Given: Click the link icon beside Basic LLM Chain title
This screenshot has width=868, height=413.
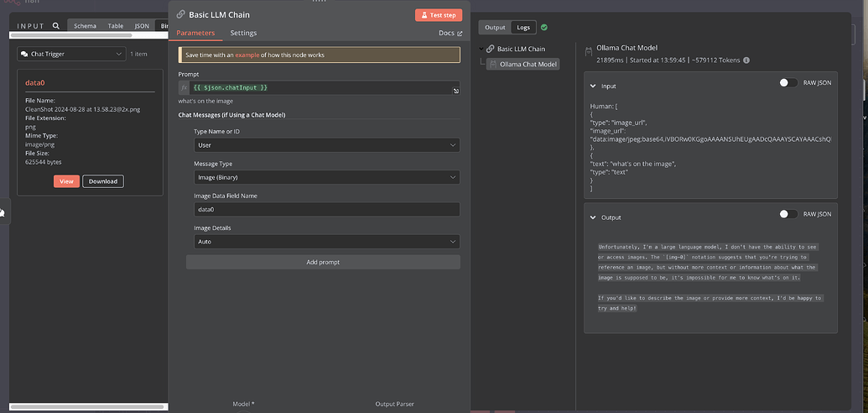Looking at the screenshot, I should click(x=181, y=14).
